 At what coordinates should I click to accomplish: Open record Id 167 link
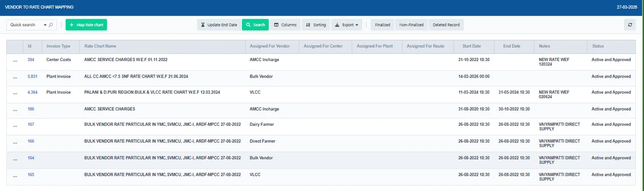click(x=31, y=124)
